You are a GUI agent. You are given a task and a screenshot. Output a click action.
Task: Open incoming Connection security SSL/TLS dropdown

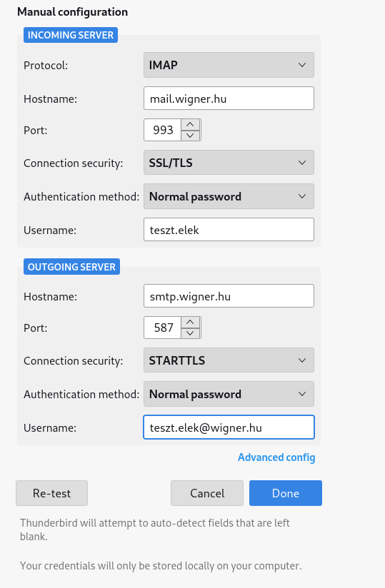coord(229,163)
